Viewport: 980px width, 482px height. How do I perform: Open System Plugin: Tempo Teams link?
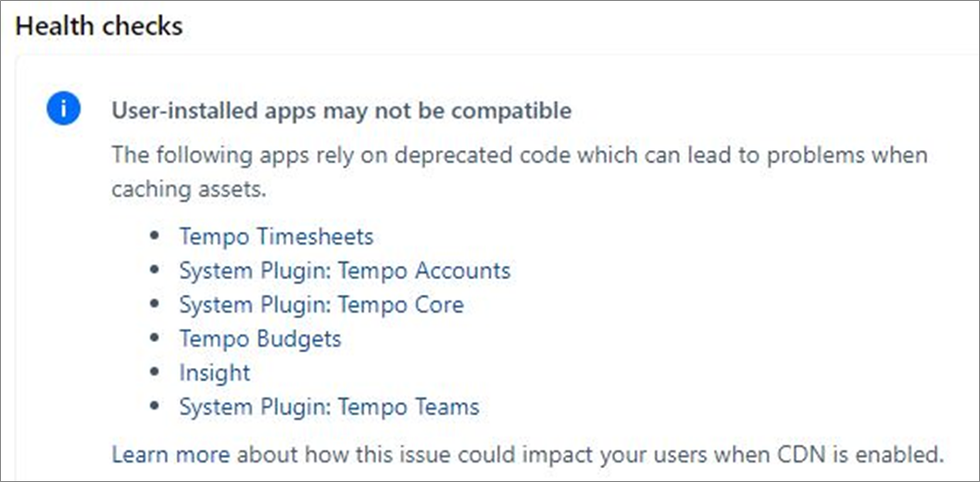[330, 407]
